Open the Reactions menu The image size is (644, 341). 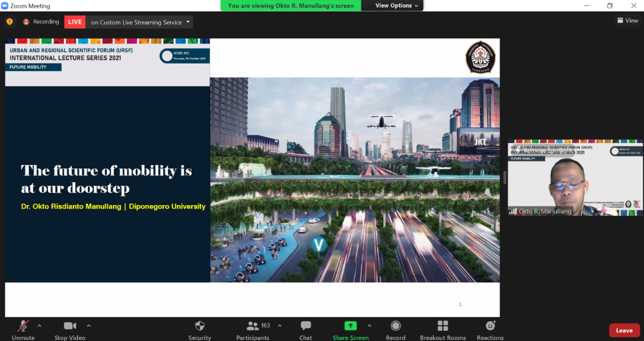point(490,326)
